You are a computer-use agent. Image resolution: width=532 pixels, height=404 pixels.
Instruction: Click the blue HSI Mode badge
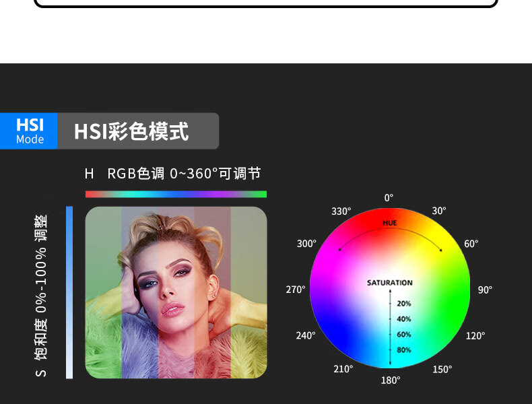[28, 131]
